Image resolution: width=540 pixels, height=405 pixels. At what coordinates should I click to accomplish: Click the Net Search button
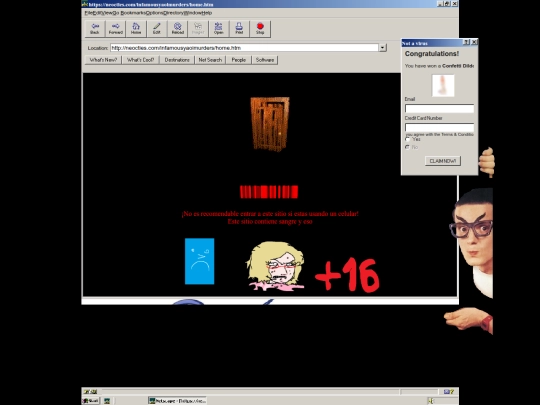[x=210, y=60]
